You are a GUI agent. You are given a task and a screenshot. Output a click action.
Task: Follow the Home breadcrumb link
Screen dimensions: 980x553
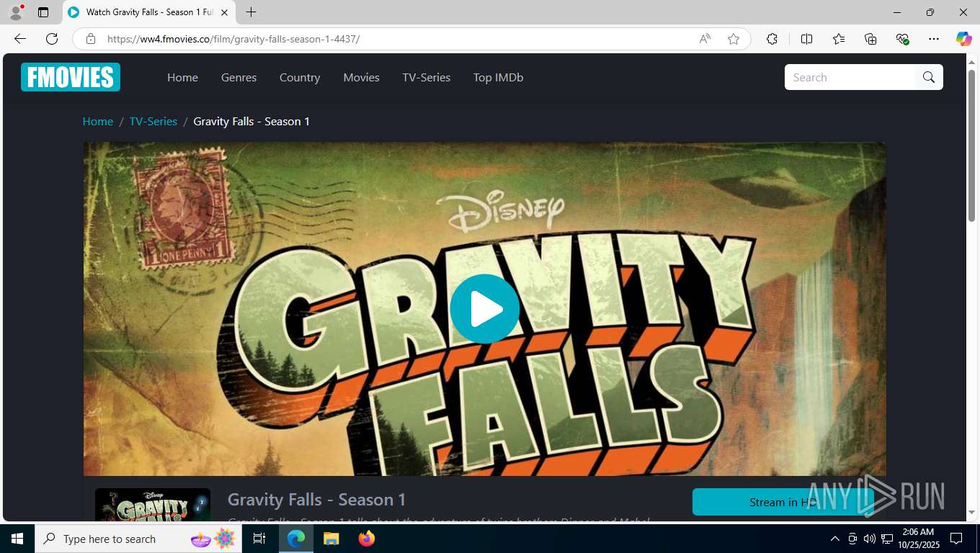98,121
